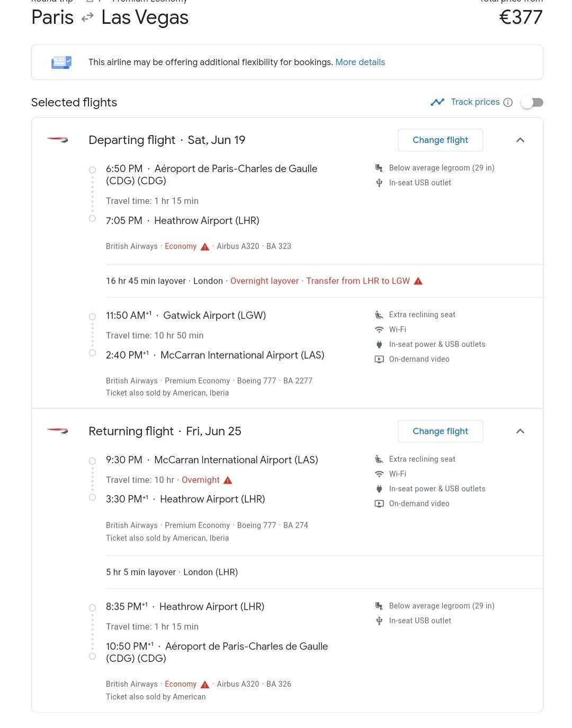The image size is (572, 728).
Task: Change the returning flight on Jun 25
Action: (x=440, y=432)
